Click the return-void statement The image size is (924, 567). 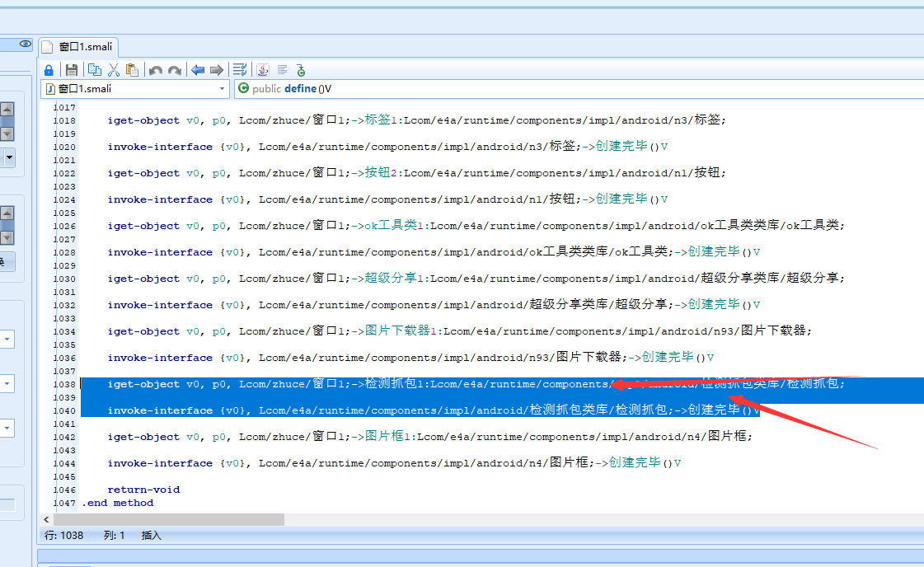coord(143,490)
